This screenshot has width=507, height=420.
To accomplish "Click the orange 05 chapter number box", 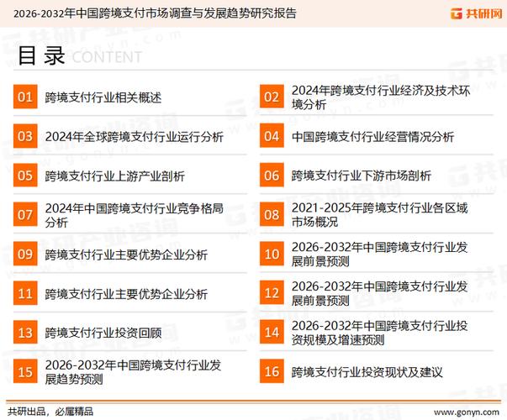I will point(25,176).
